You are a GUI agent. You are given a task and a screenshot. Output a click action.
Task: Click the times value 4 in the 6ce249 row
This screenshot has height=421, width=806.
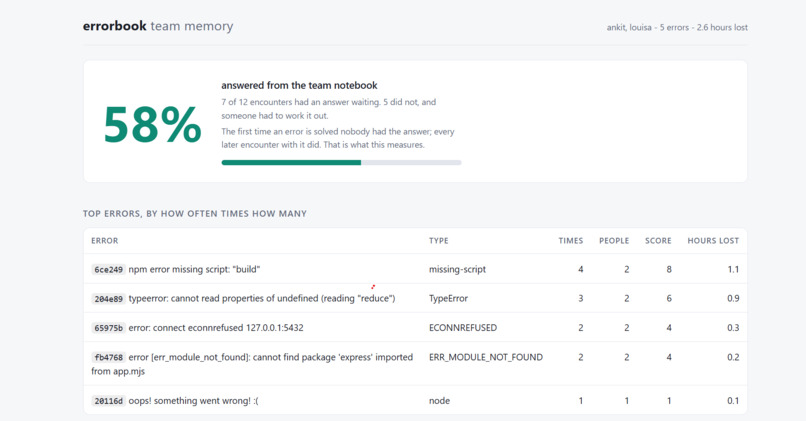580,269
